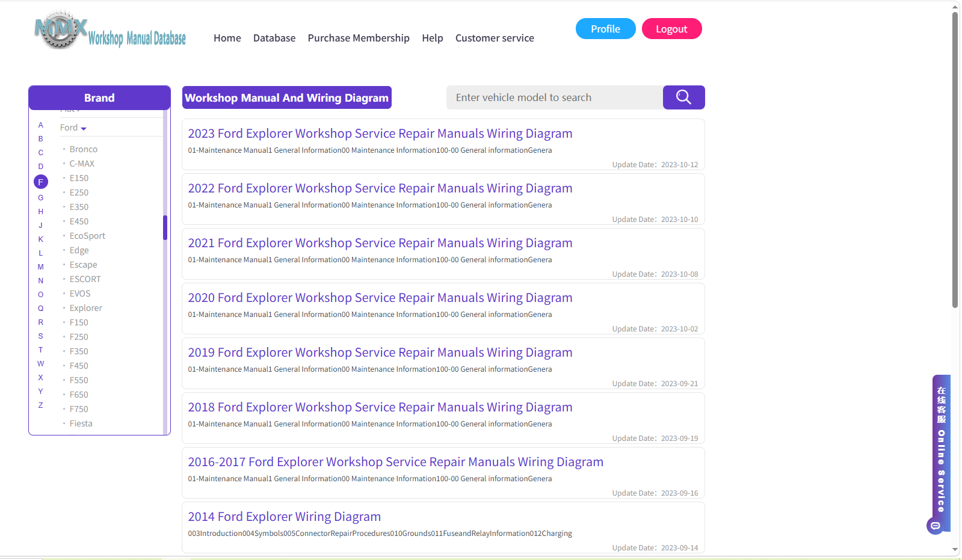Image resolution: width=962 pixels, height=560 pixels.
Task: Select F350 in the model list
Action: tap(79, 351)
